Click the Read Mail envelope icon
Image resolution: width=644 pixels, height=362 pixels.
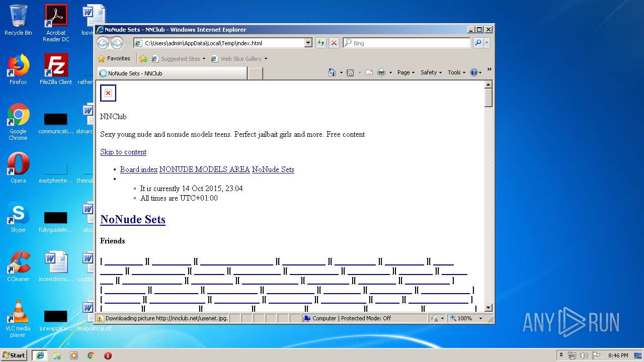(369, 72)
